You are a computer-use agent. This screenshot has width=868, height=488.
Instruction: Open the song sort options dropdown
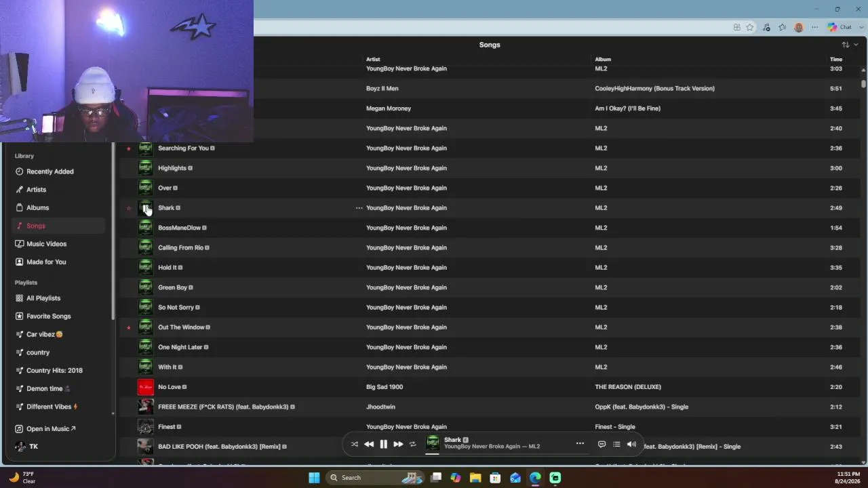tap(849, 45)
